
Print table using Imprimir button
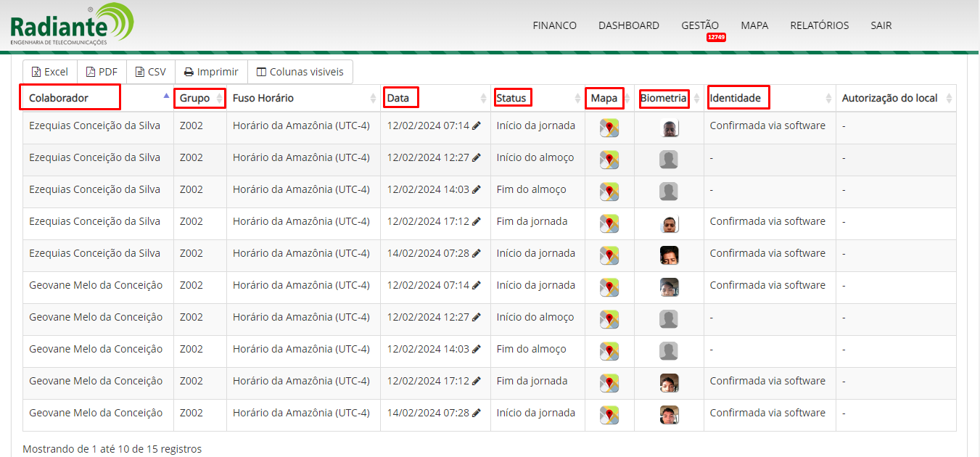pyautogui.click(x=211, y=72)
